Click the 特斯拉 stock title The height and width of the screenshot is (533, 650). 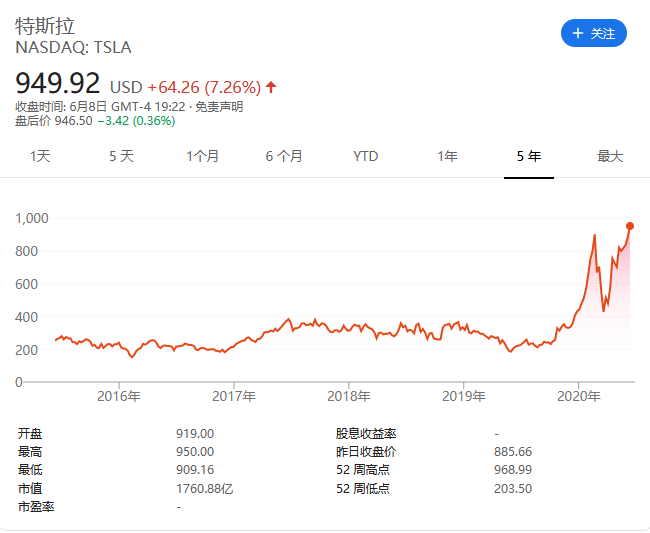click(x=45, y=26)
